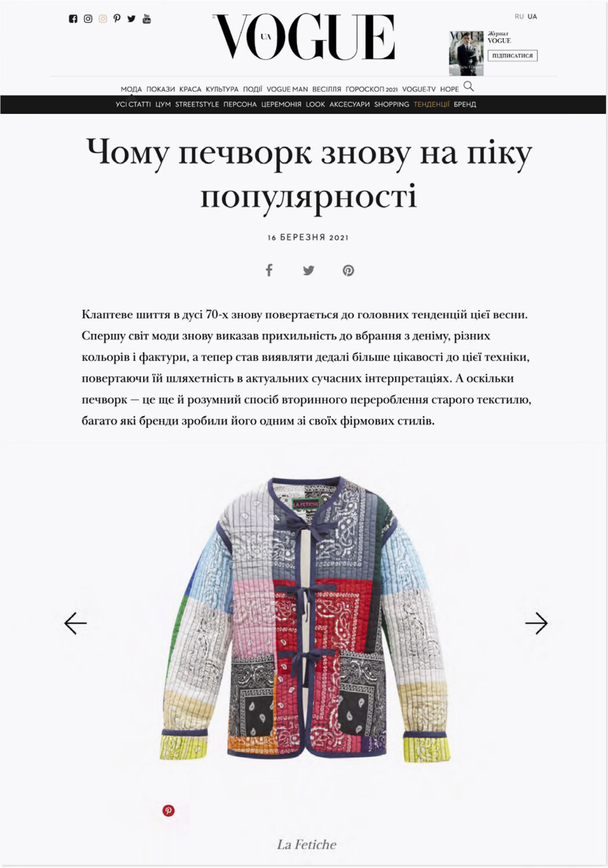608x868 pixels.
Task: Open the black Instagram icon in the header
Action: [x=88, y=19]
